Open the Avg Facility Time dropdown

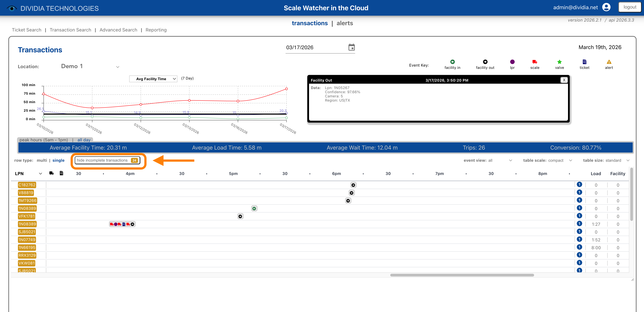(153, 79)
